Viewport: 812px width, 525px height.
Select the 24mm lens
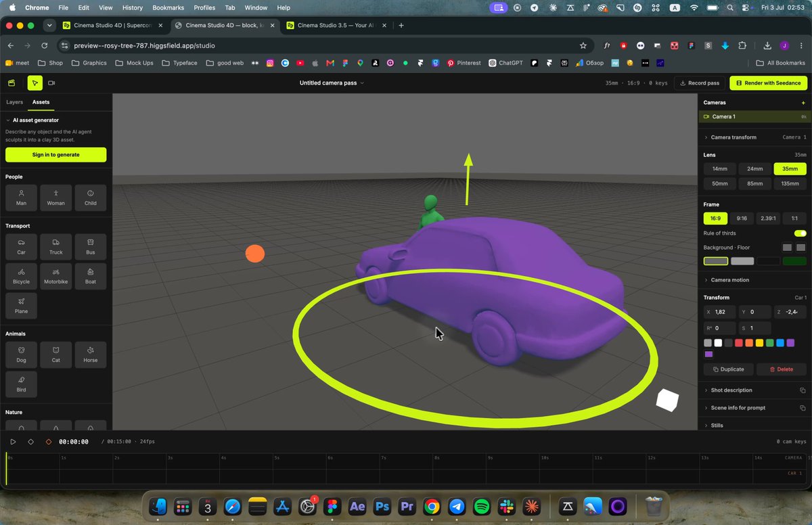pyautogui.click(x=755, y=169)
